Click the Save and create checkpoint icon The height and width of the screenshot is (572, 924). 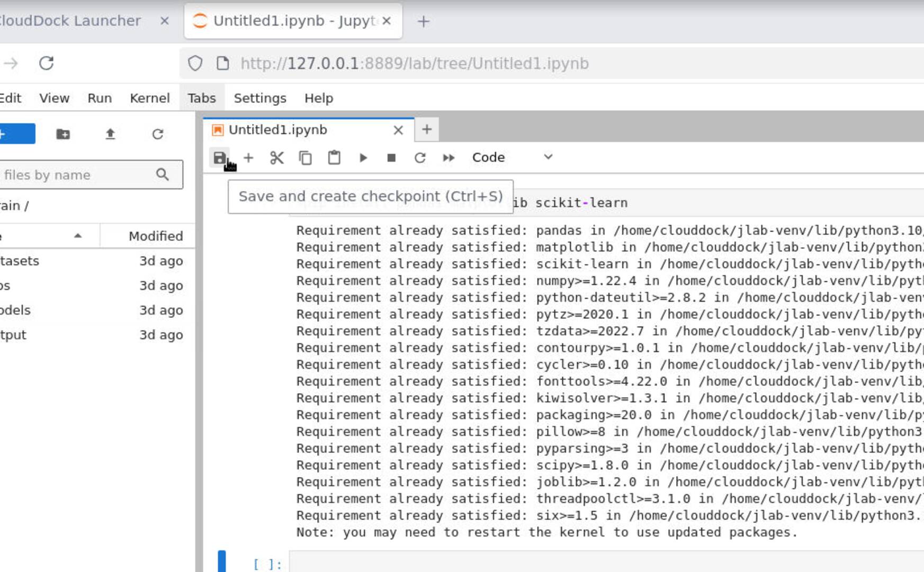tap(219, 158)
